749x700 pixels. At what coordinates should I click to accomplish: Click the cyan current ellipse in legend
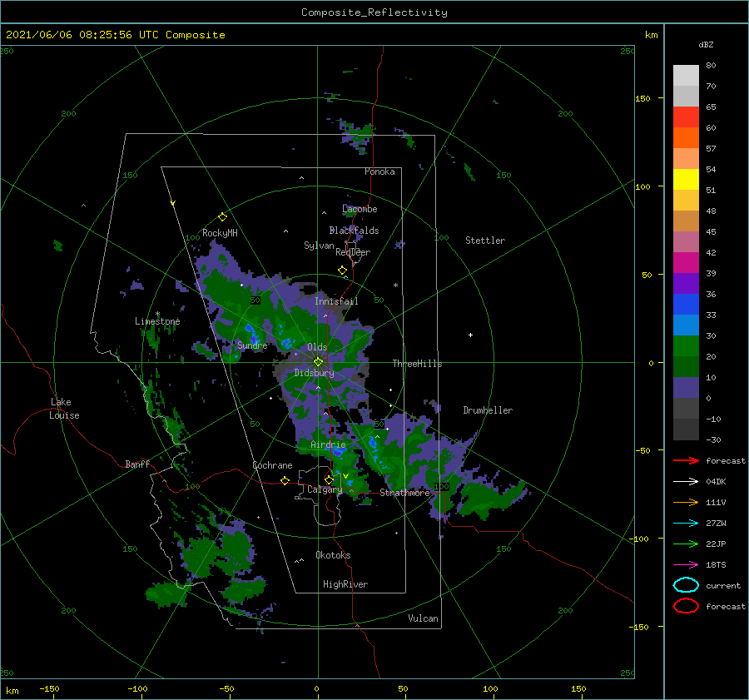686,585
